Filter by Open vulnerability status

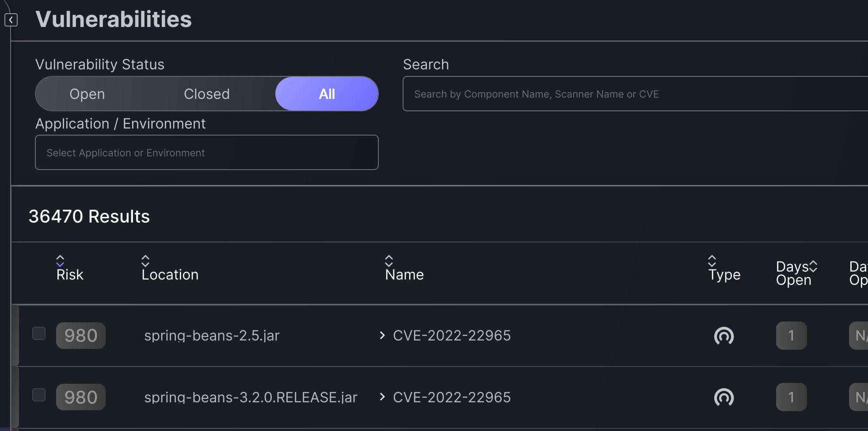(87, 94)
